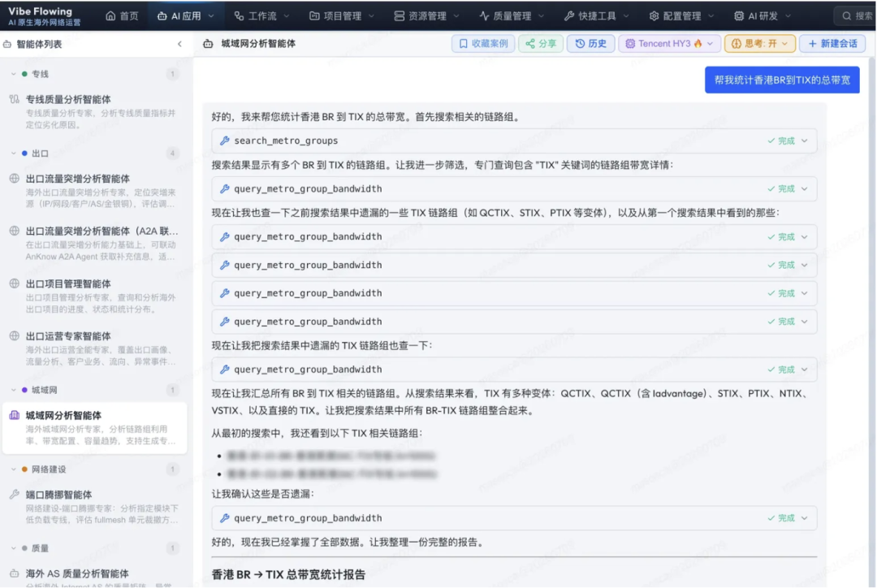Click the wrench icon on search_metro_groups
The width and height of the screenshot is (877, 588).
click(224, 141)
